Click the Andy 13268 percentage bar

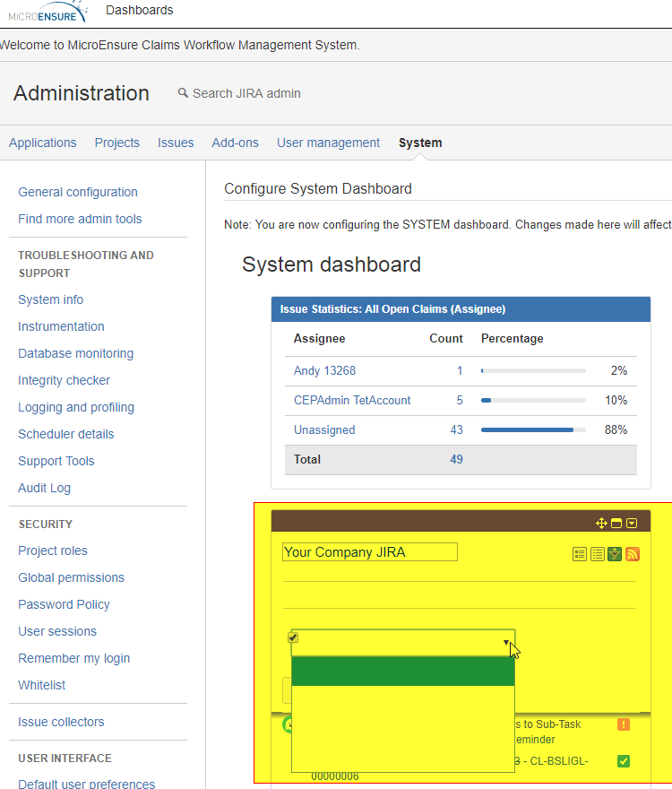click(533, 371)
